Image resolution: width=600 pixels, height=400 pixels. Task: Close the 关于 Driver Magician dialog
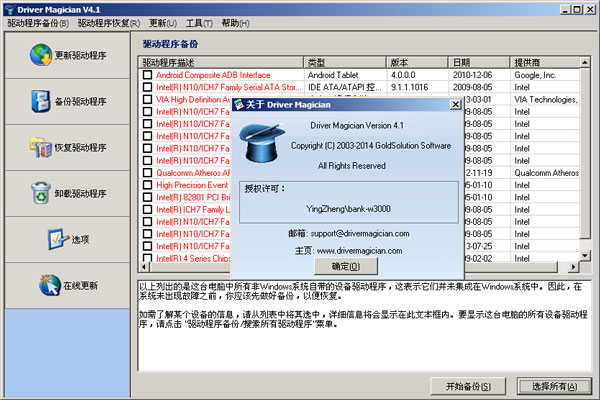click(x=455, y=104)
